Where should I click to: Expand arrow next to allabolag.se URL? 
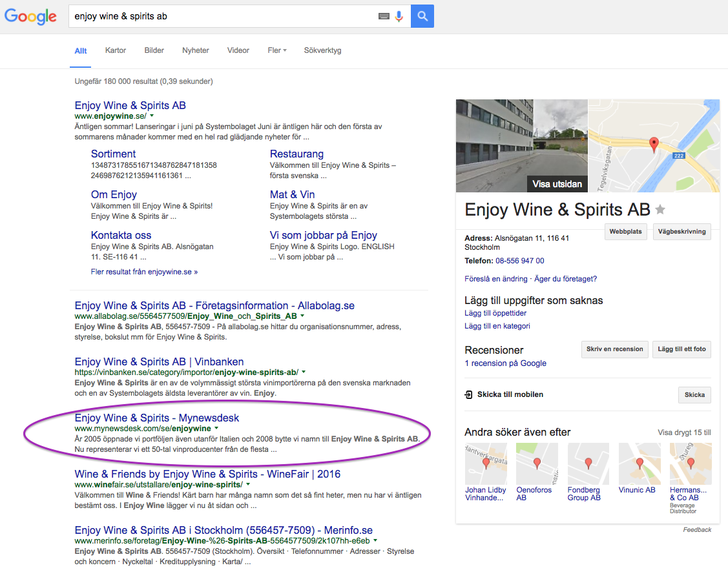pyautogui.click(x=303, y=316)
